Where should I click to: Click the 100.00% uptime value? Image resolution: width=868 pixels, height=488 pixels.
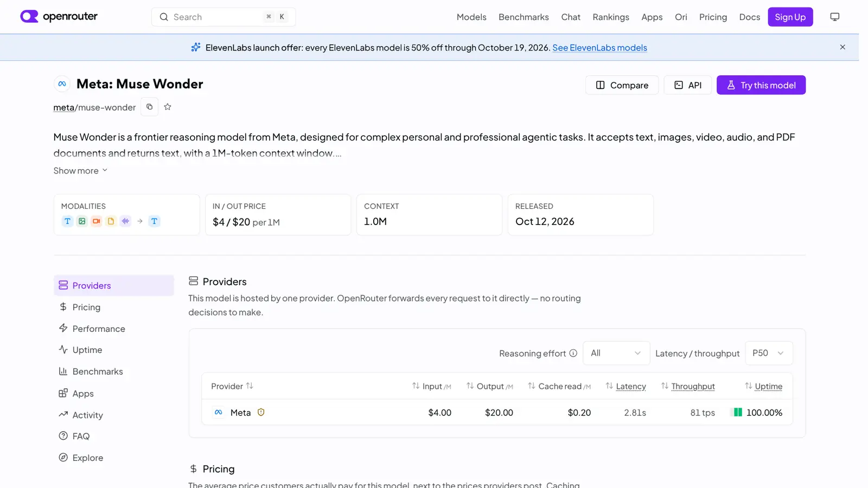[764, 413]
